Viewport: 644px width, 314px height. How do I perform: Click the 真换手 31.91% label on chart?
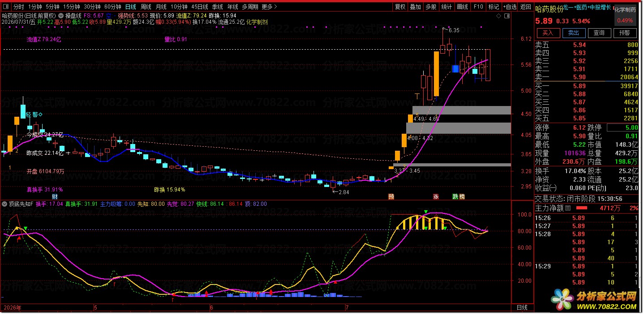[x=44, y=190]
